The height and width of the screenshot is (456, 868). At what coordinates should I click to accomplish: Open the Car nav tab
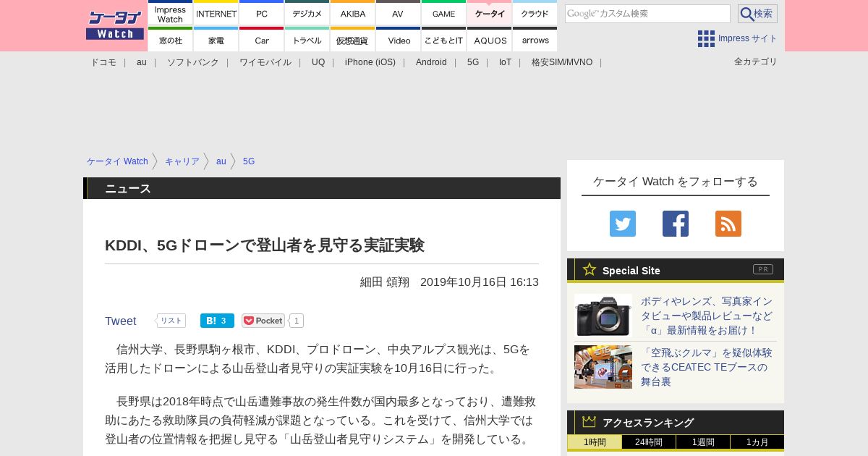(x=262, y=40)
